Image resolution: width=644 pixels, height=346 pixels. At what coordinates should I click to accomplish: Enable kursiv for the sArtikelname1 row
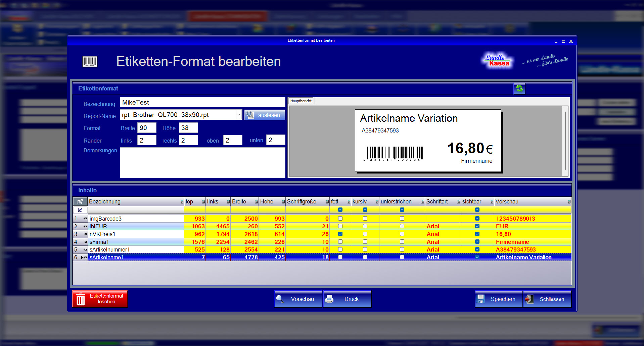pos(365,257)
